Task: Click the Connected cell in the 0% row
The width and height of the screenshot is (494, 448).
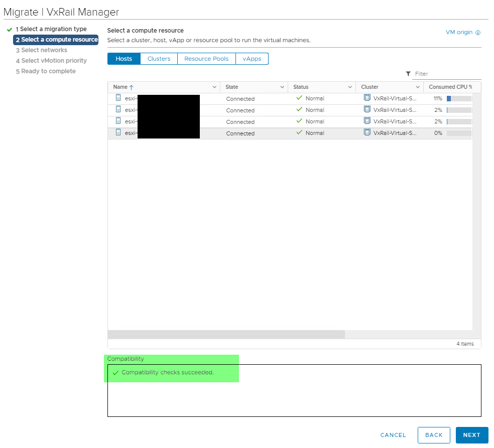Action: pyautogui.click(x=240, y=133)
